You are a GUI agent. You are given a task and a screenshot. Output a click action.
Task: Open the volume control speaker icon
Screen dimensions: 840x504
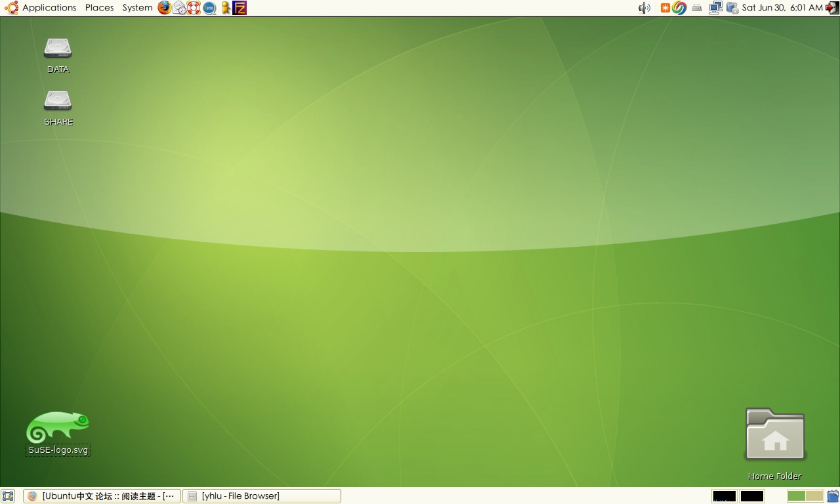coord(644,8)
